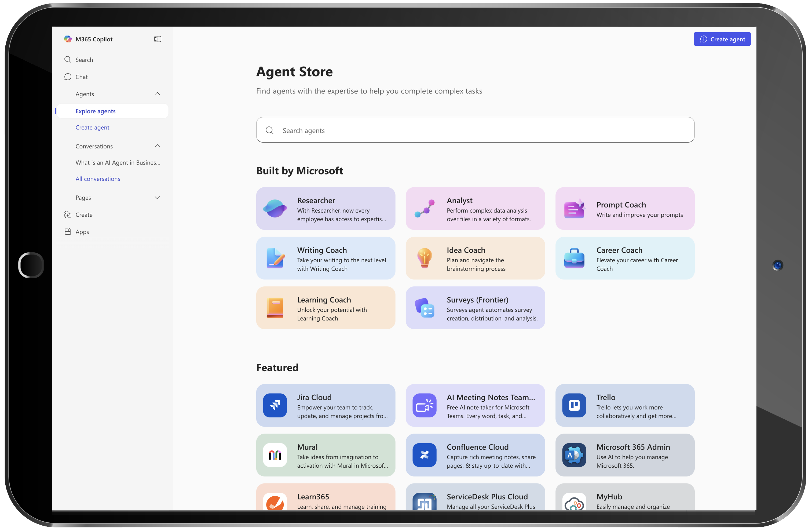Open All conversations link

pyautogui.click(x=98, y=179)
